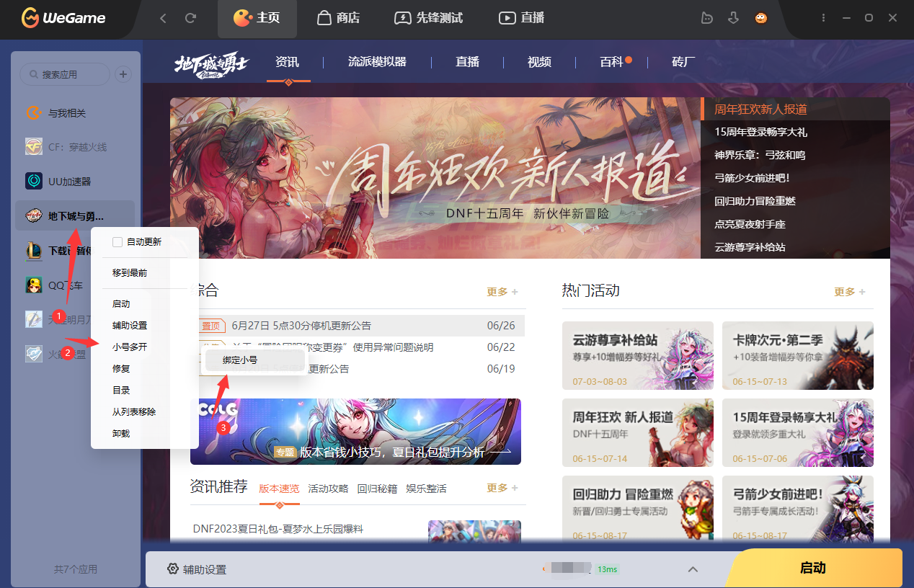Select 云游尊享补给站 banner entry
The image size is (914, 588).
coord(795,247)
